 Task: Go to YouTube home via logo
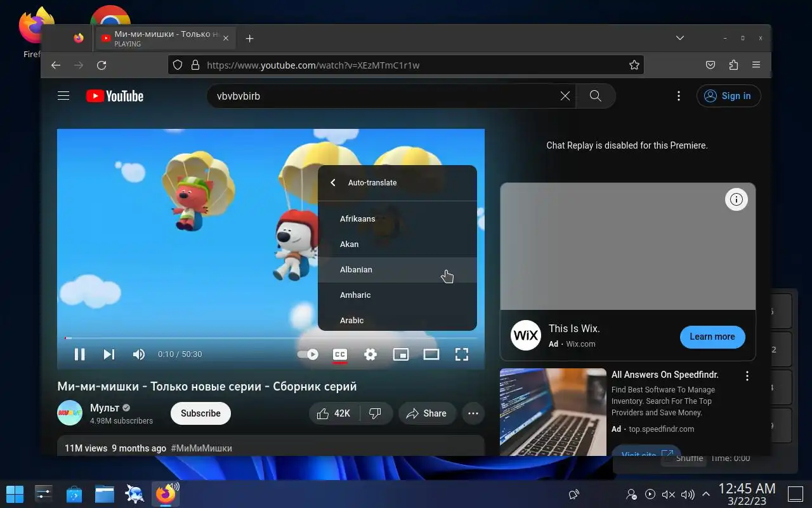click(x=115, y=96)
